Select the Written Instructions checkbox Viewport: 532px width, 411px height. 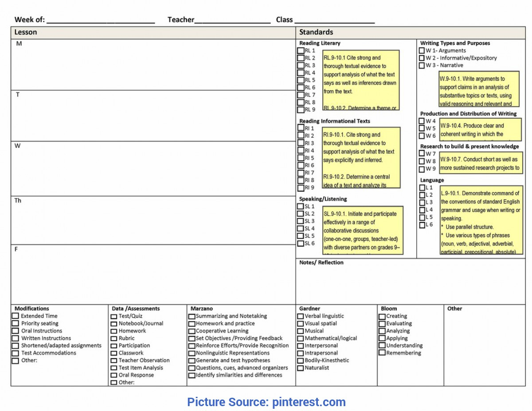coord(16,338)
